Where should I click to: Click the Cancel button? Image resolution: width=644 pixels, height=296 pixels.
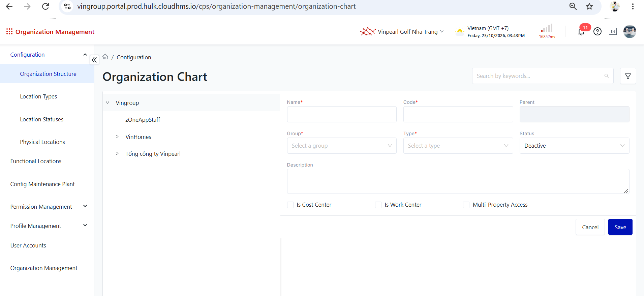point(590,227)
